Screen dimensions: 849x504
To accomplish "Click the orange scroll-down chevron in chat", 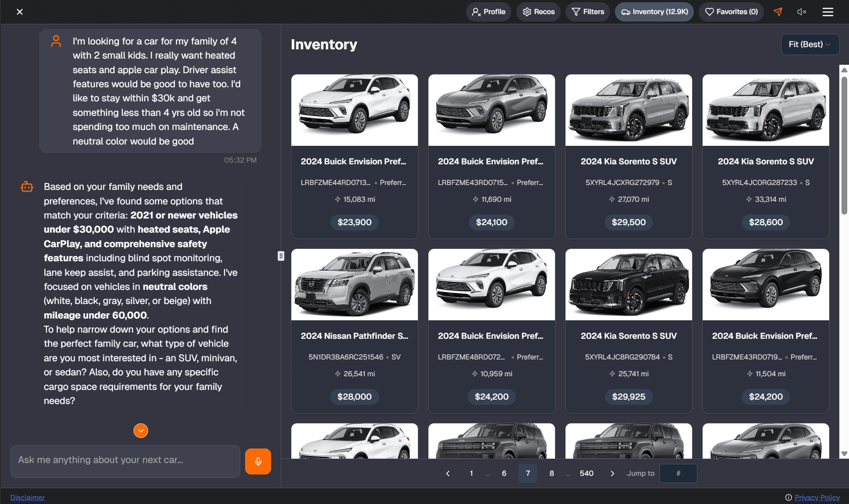I will click(x=141, y=430).
